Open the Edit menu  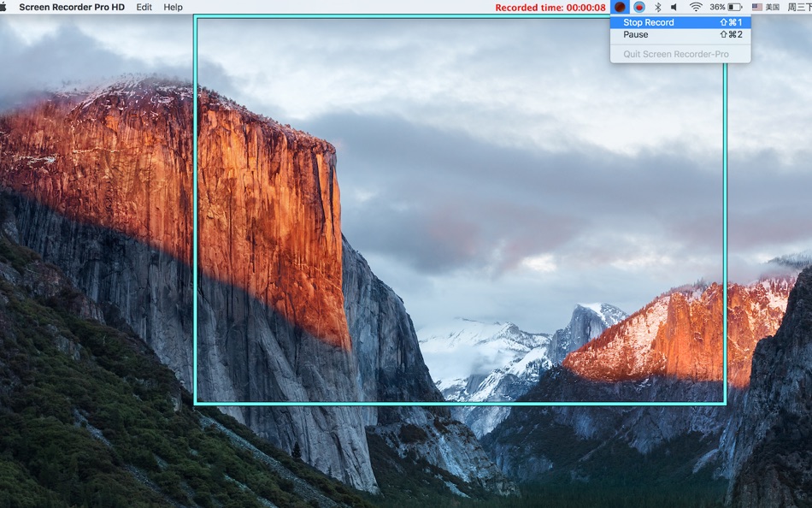144,7
